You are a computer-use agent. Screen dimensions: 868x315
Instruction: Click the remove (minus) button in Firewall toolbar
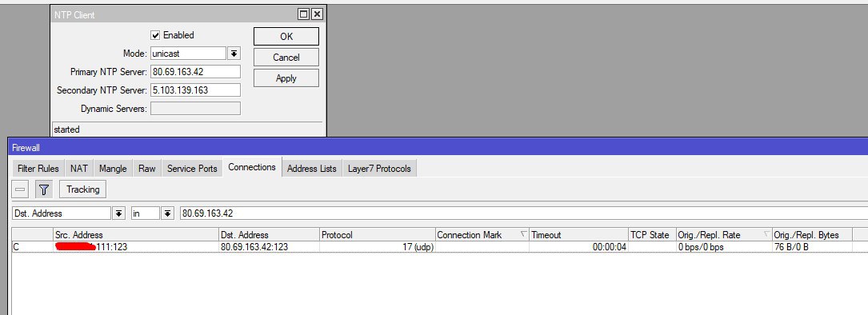[21, 190]
